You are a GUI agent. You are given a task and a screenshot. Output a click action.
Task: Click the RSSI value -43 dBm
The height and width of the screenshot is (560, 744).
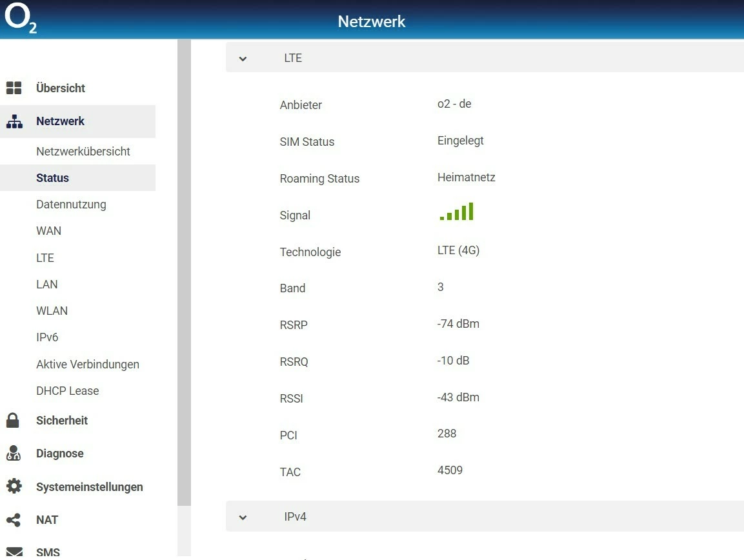(x=458, y=397)
